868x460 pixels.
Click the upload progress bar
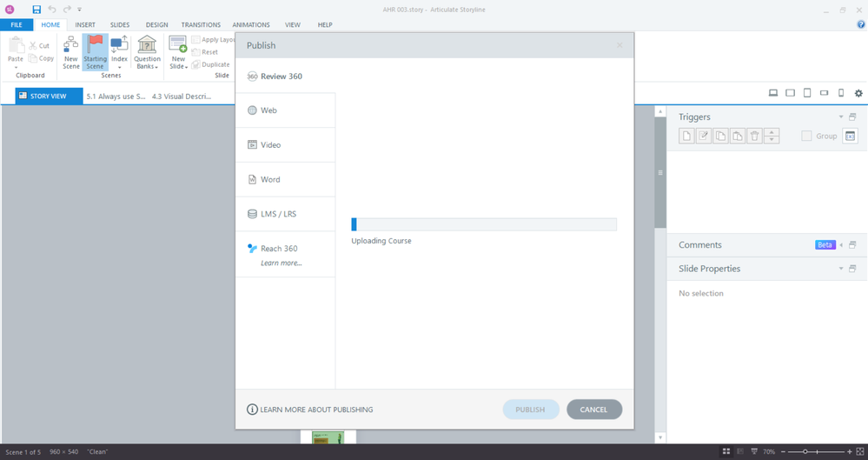pos(484,224)
